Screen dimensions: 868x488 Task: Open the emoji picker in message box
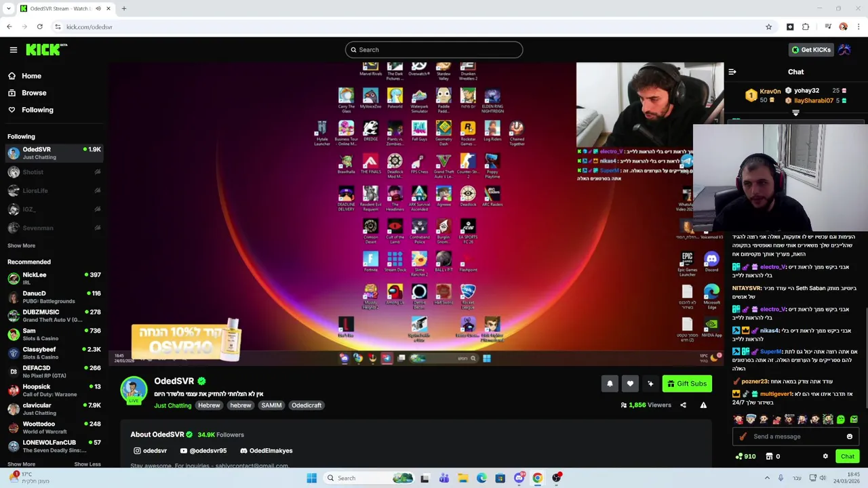point(849,436)
